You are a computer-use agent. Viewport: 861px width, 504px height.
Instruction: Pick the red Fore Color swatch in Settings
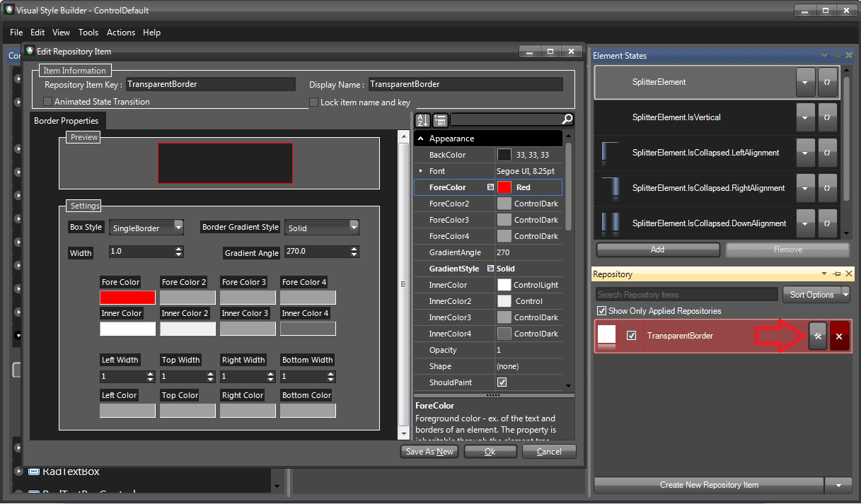pyautogui.click(x=127, y=298)
